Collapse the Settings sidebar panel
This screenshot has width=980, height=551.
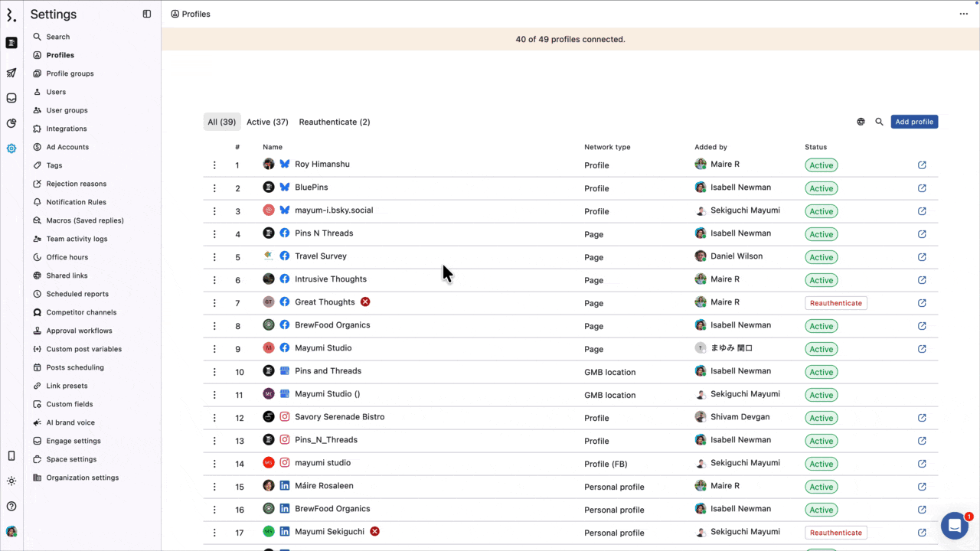(x=147, y=14)
